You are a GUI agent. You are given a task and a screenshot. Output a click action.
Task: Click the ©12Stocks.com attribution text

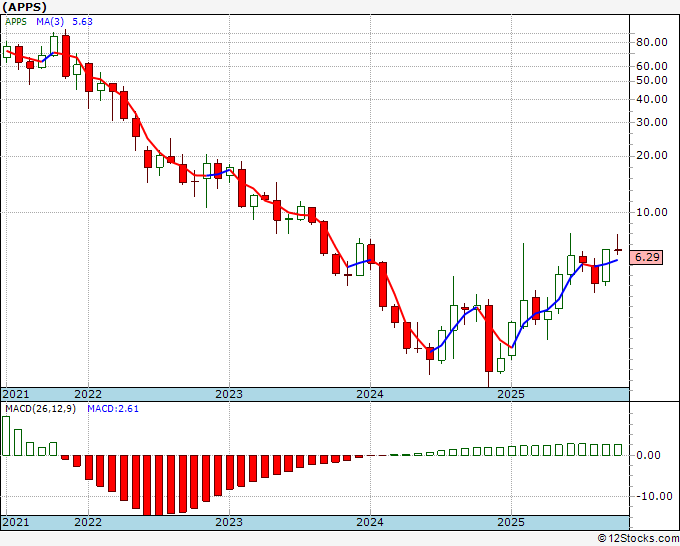638,539
